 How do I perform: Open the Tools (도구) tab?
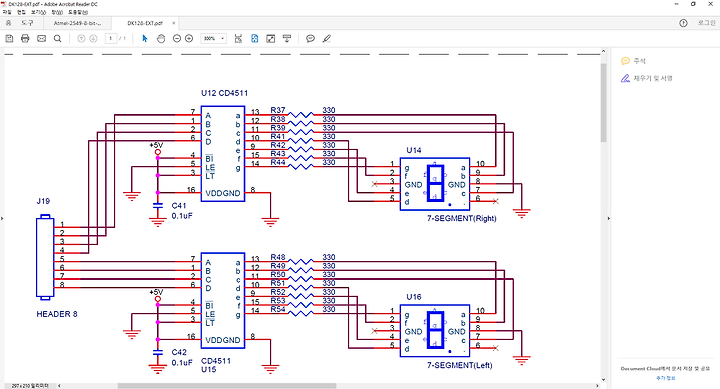pyautogui.click(x=28, y=23)
